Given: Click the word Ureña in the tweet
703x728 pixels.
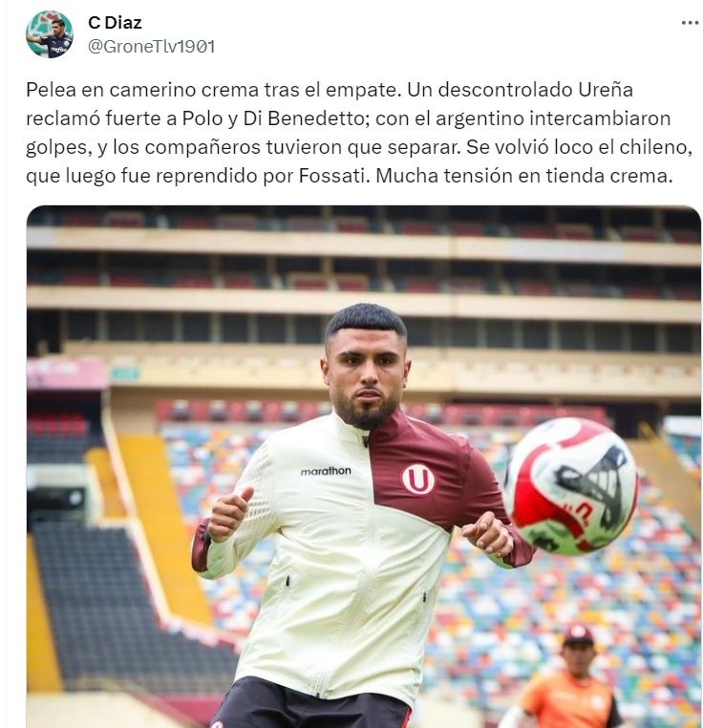Looking at the screenshot, I should pyautogui.click(x=606, y=90).
